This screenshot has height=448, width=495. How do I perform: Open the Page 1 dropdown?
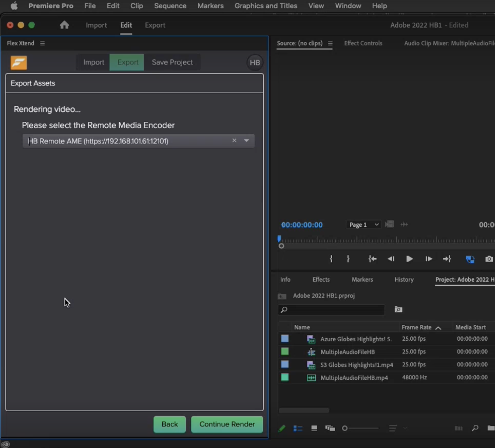363,225
